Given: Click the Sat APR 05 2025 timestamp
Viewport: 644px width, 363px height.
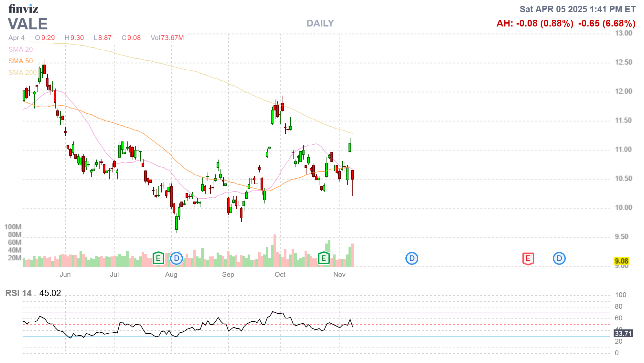Looking at the screenshot, I should (577, 9).
